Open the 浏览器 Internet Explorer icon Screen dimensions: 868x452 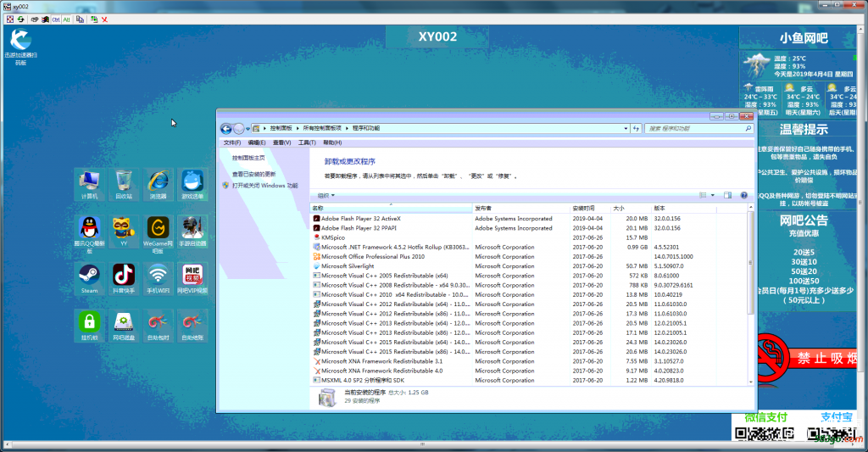pos(158,185)
